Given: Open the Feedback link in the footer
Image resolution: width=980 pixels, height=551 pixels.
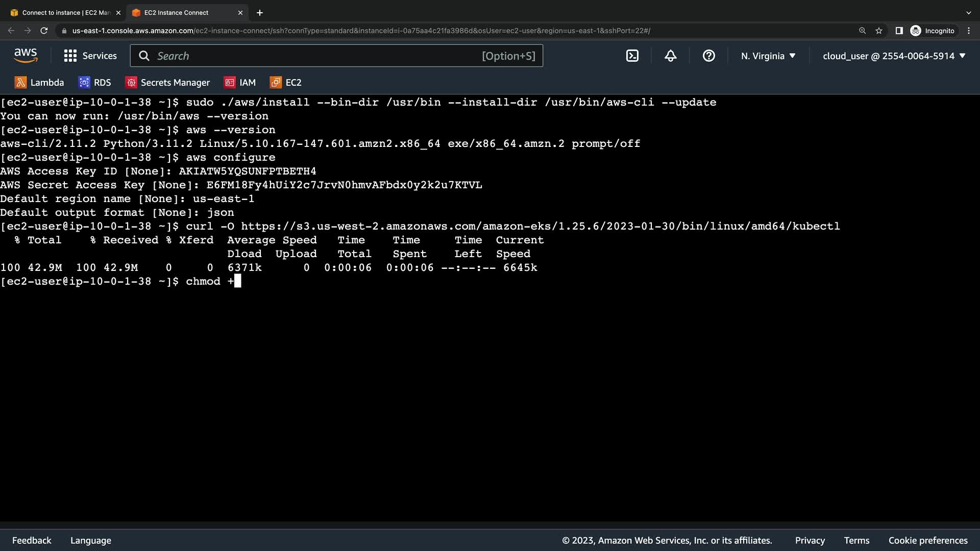Looking at the screenshot, I should click(32, 540).
